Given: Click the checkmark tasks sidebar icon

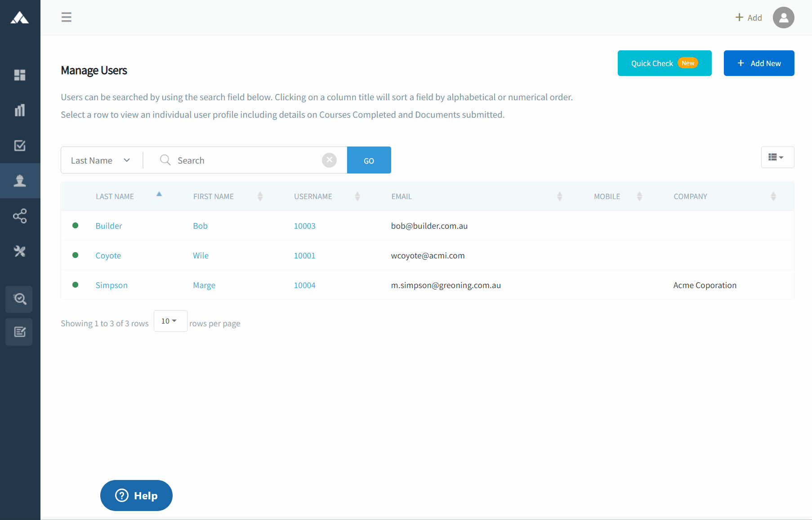Looking at the screenshot, I should coord(20,146).
